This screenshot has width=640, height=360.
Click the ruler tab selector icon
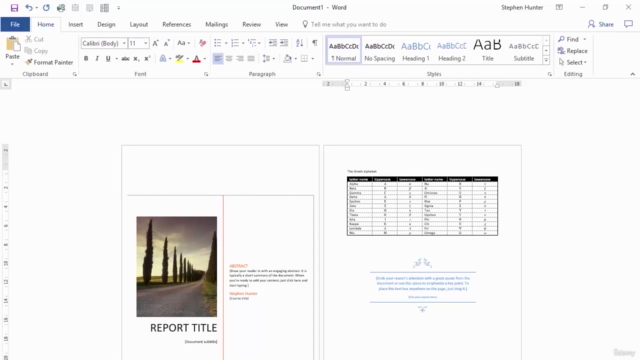(6, 84)
